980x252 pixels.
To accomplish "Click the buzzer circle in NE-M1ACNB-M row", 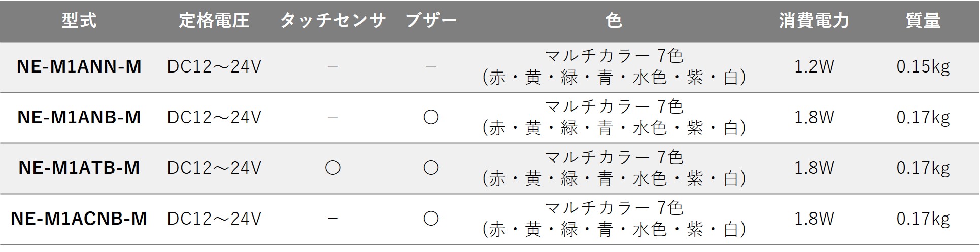I will click(x=431, y=219).
